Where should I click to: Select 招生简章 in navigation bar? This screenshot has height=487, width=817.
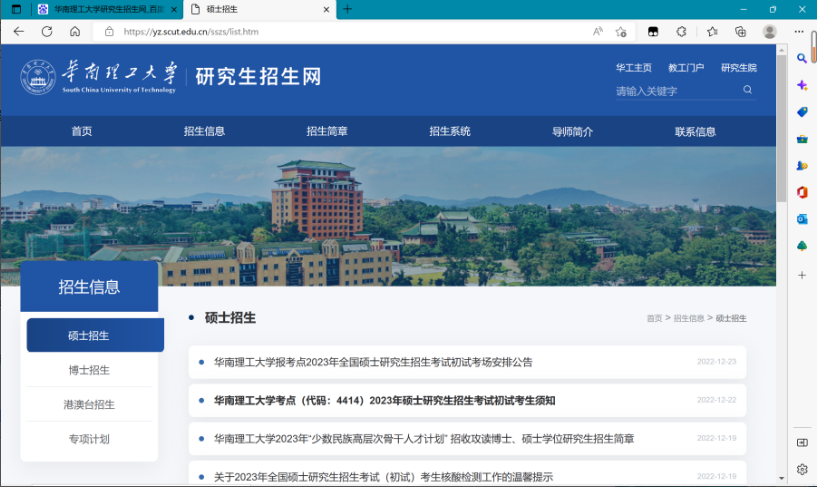[327, 131]
